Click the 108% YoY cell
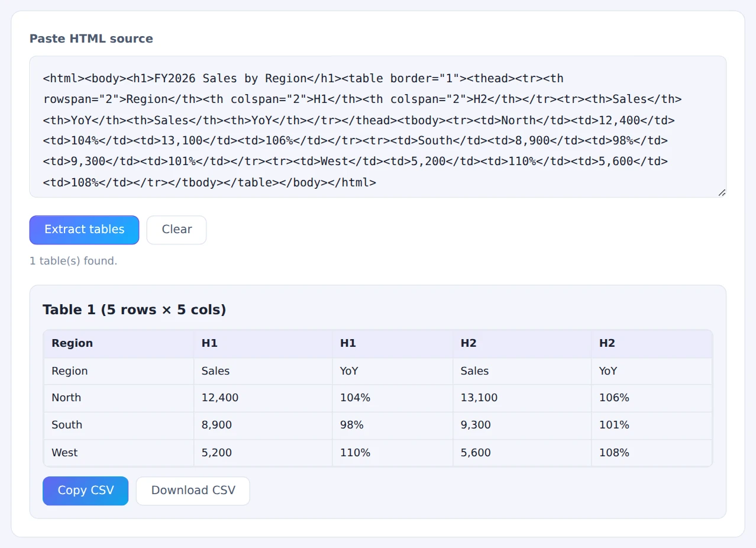This screenshot has height=548, width=756. pyautogui.click(x=651, y=453)
